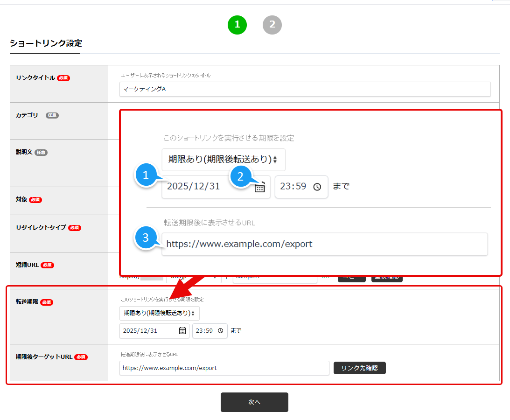This screenshot has height=420, width=510.
Task: Click the 次へ button
Action: (254, 402)
